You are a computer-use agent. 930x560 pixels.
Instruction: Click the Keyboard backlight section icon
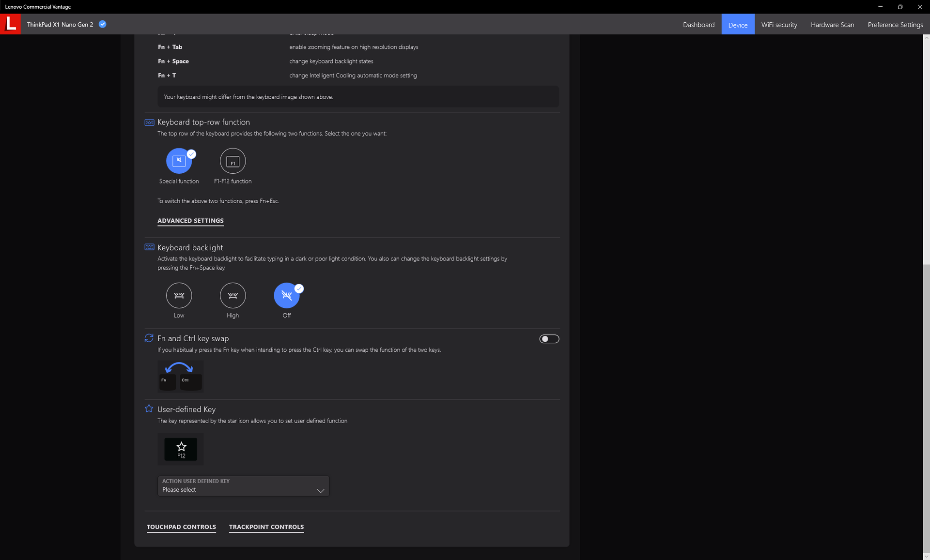[x=149, y=247]
